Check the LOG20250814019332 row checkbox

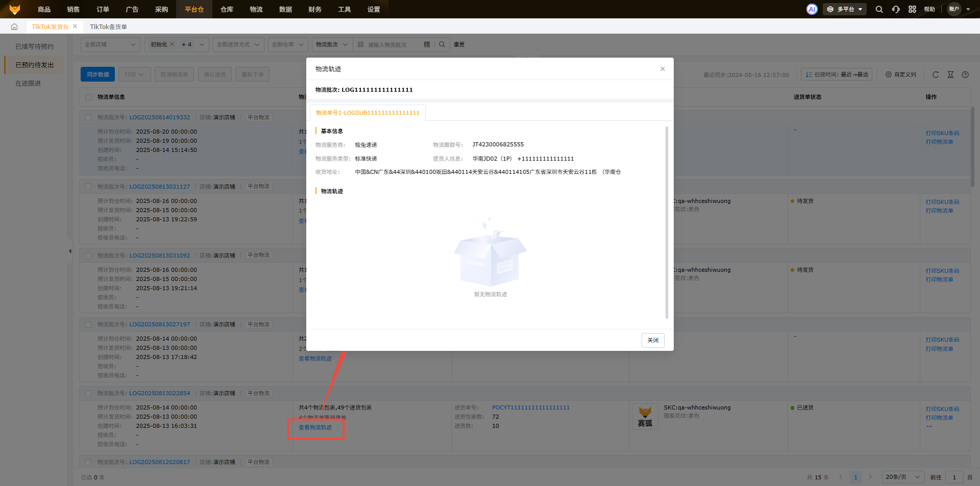pyautogui.click(x=88, y=117)
